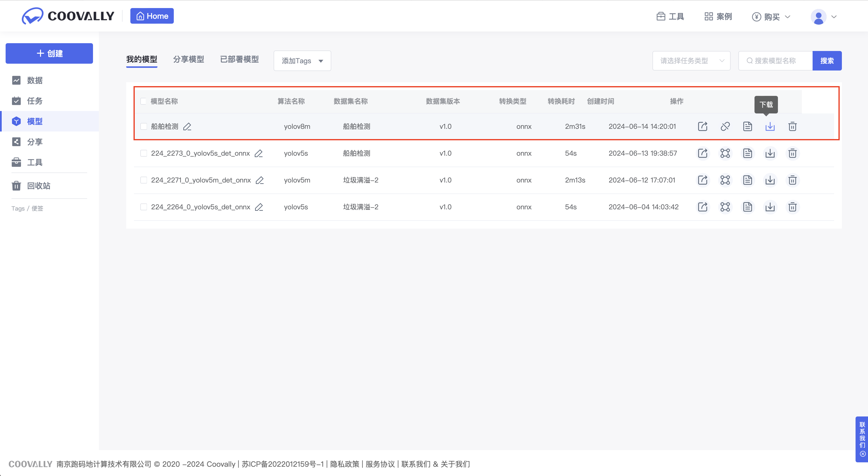Rename 224_2273_0_yolov5s_det_onnx with pencil icon
868x476 pixels.
click(x=259, y=153)
